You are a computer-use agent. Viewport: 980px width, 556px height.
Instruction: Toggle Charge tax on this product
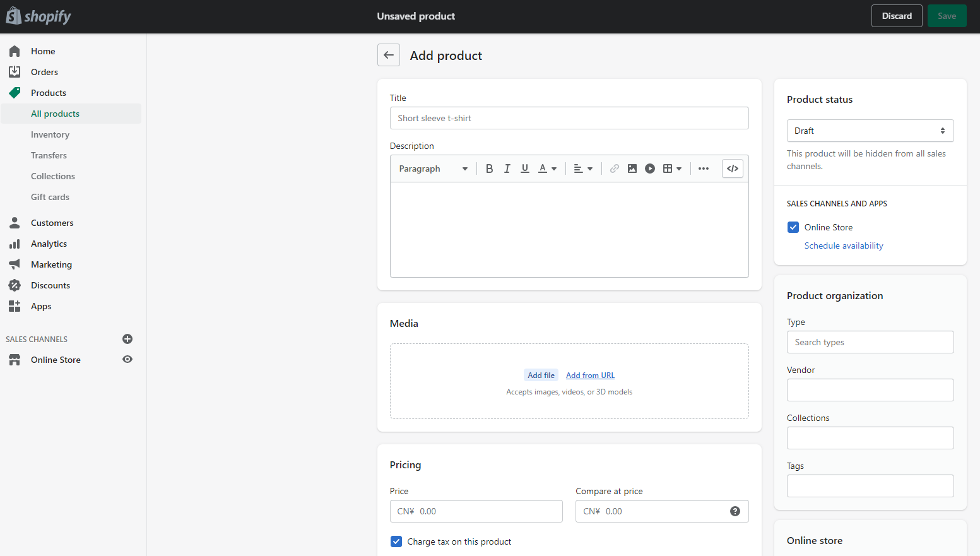[396, 541]
